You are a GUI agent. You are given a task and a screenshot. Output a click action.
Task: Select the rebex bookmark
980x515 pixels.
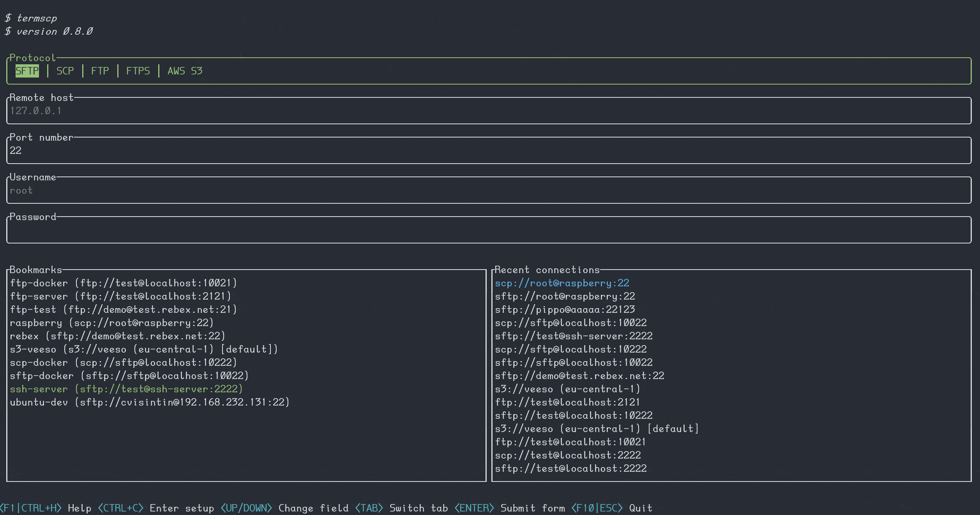pos(117,336)
